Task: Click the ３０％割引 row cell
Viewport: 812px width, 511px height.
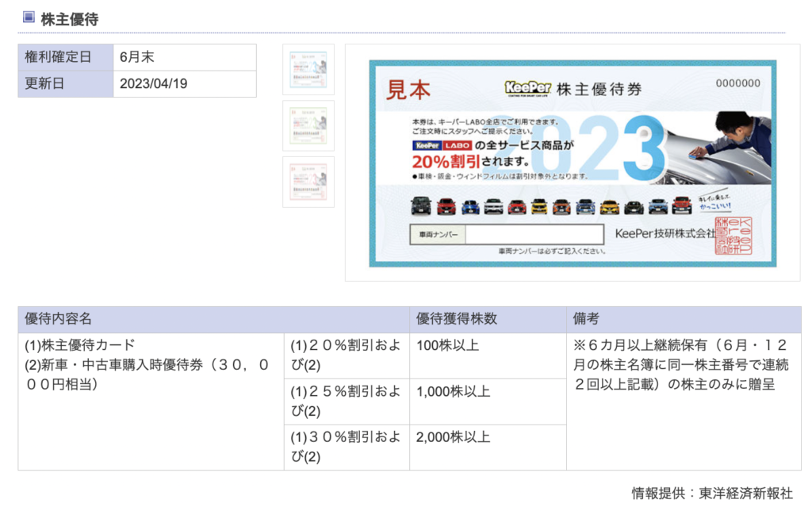Action: 347,448
